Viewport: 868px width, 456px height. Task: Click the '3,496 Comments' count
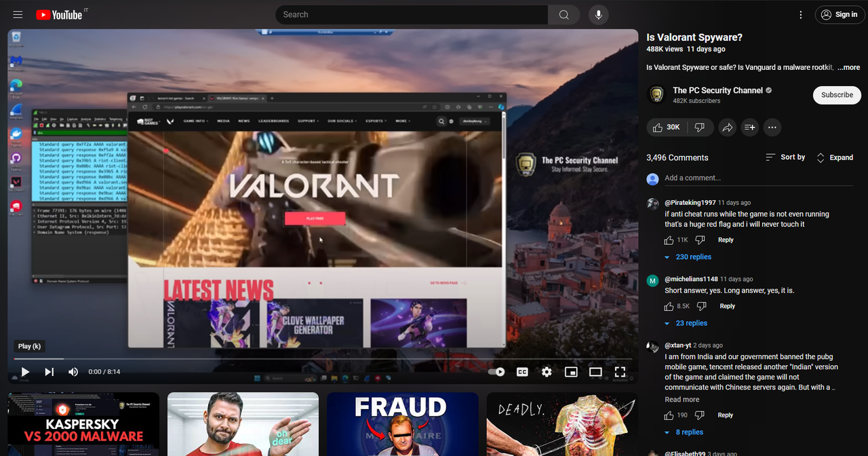[x=677, y=157]
